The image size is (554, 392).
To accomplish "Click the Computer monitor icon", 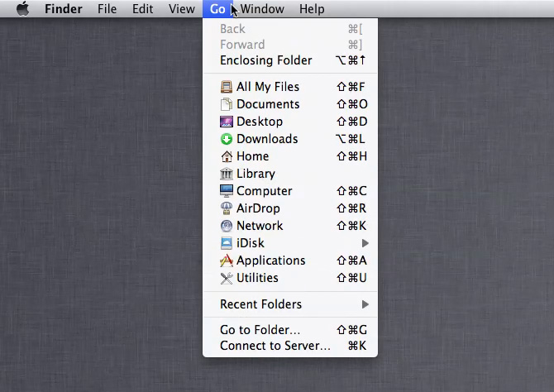I will coord(226,191).
